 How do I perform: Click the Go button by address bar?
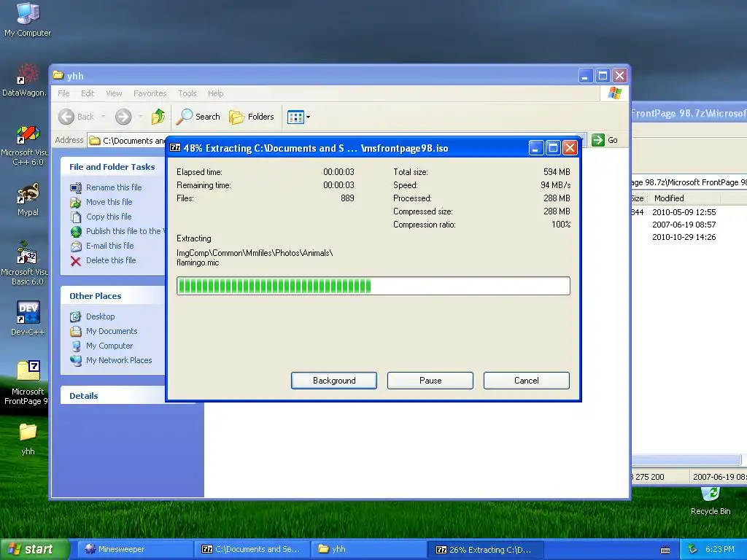click(x=605, y=140)
